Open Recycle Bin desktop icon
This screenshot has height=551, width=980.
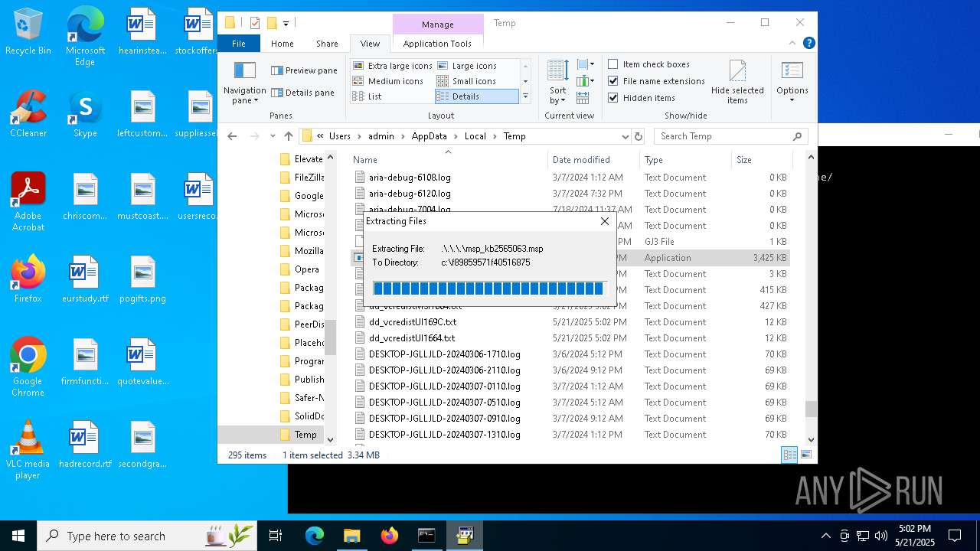tap(28, 32)
